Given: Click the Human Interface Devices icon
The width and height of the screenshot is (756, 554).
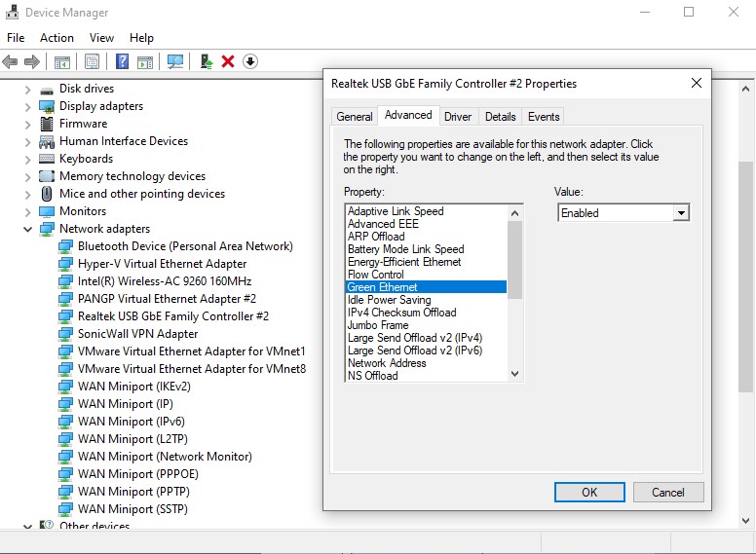Looking at the screenshot, I should 47,141.
